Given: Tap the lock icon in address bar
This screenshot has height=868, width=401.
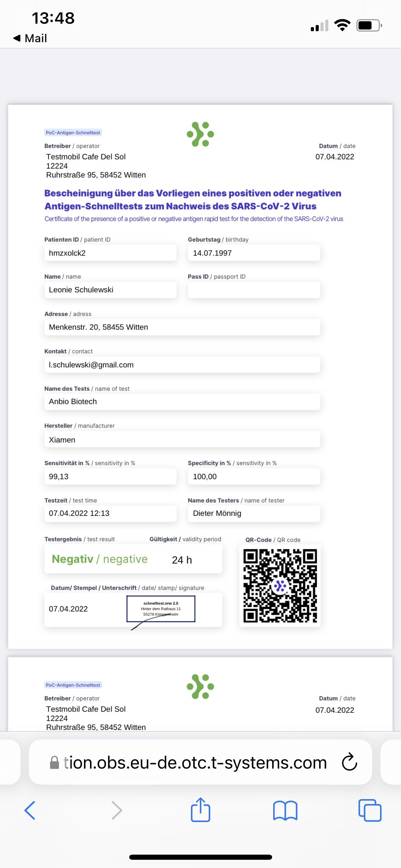Looking at the screenshot, I should (x=54, y=763).
